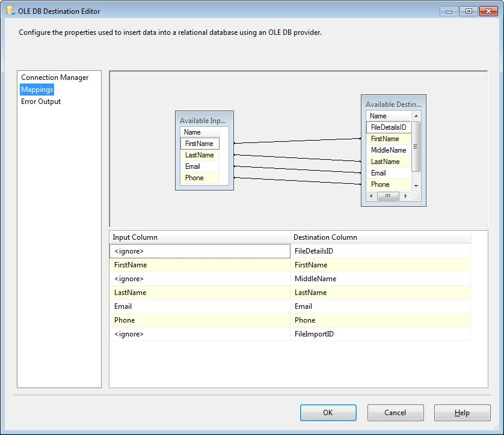The height and width of the screenshot is (435, 504).
Task: Click the left arrow of Available Destinations horizontal scrollbar
Action: (371, 196)
